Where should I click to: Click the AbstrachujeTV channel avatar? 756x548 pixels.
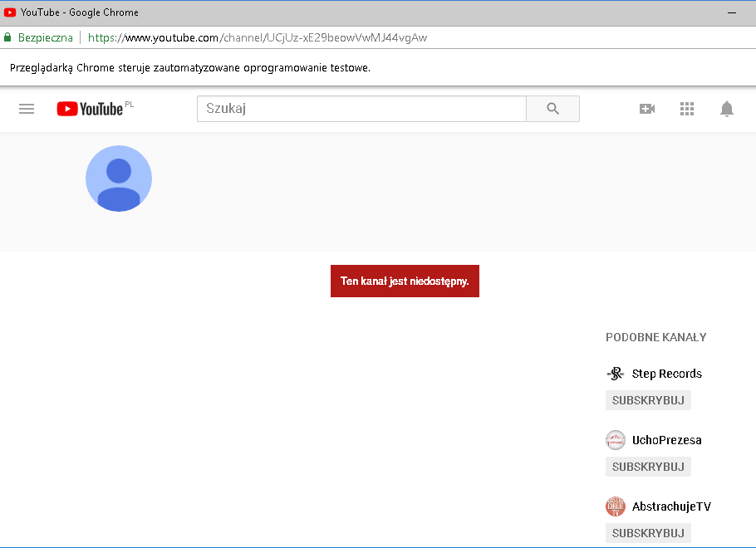(x=616, y=506)
